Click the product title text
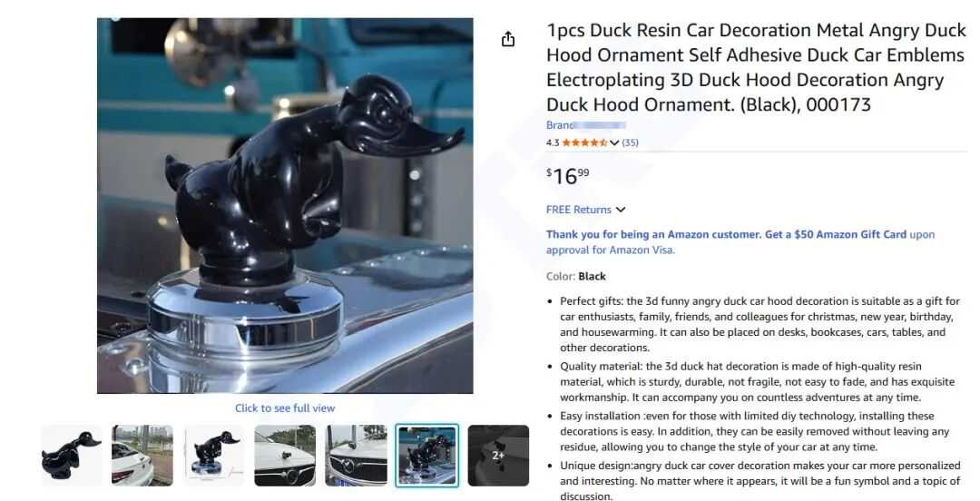980x501 pixels. pos(756,67)
